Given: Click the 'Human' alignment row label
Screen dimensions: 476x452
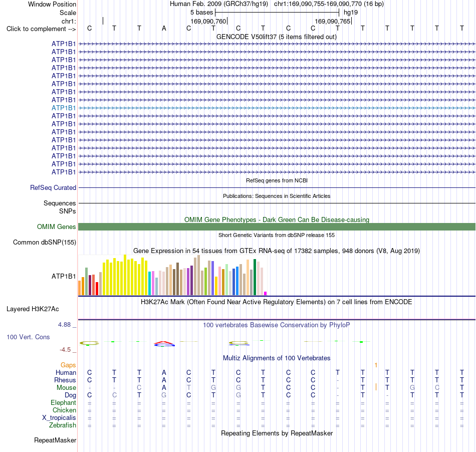Looking at the screenshot, I should tap(66, 372).
